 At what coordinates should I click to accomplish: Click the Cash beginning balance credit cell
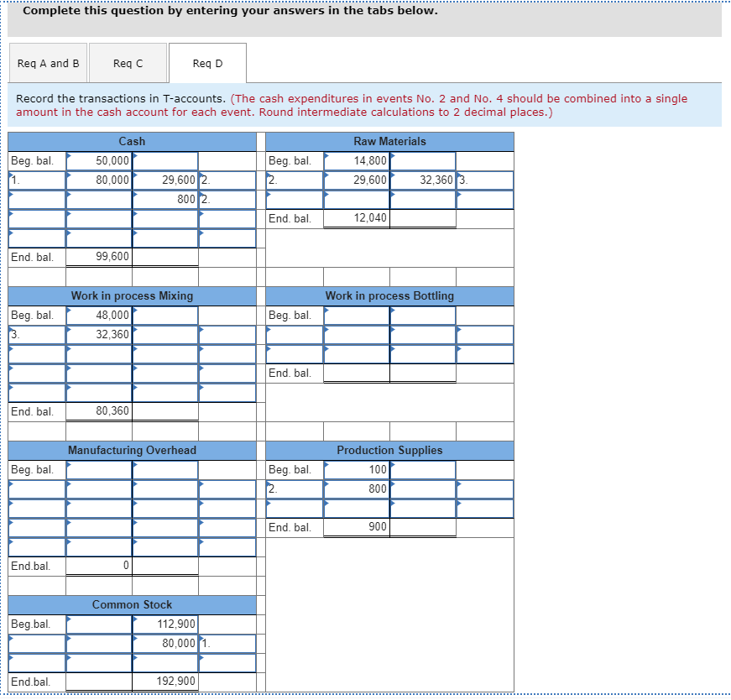[x=165, y=161]
